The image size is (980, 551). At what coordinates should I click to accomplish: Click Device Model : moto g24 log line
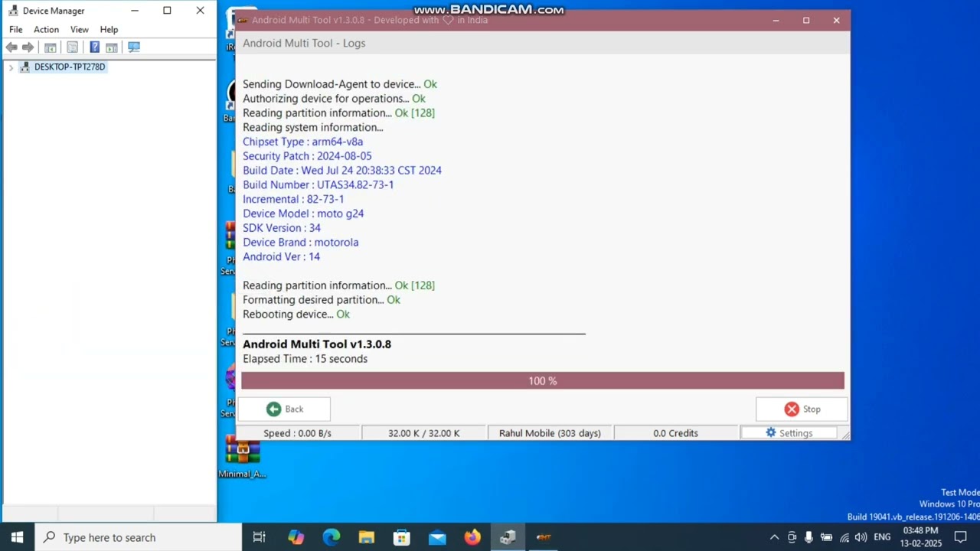pos(303,214)
